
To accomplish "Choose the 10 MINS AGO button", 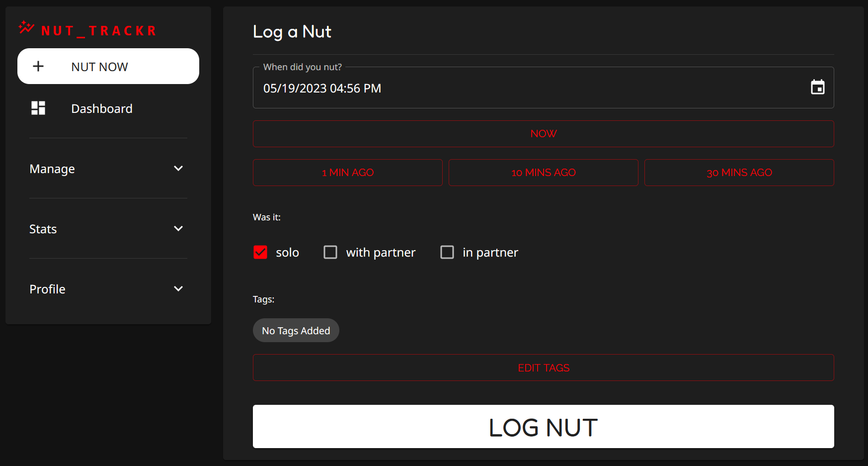I will click(544, 173).
